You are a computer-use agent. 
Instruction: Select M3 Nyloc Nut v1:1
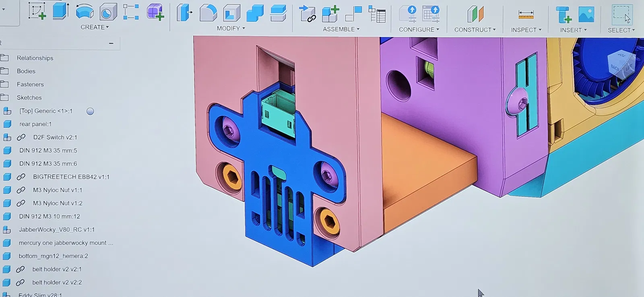pyautogui.click(x=58, y=190)
